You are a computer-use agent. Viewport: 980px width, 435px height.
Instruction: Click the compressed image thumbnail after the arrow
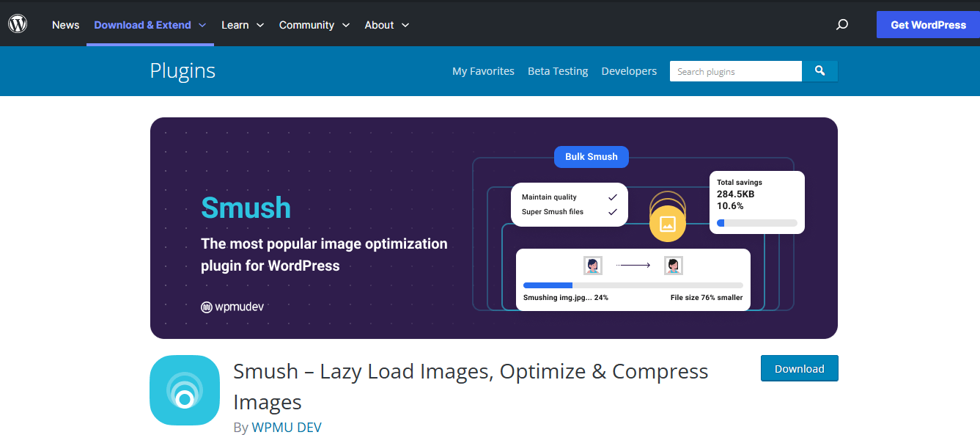pos(673,266)
